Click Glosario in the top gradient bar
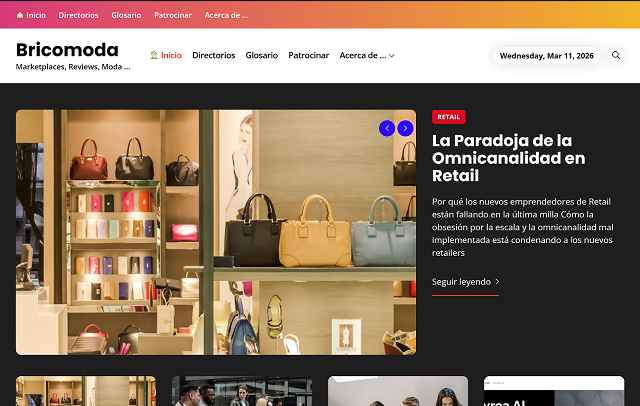This screenshot has height=406, width=640. coord(126,15)
